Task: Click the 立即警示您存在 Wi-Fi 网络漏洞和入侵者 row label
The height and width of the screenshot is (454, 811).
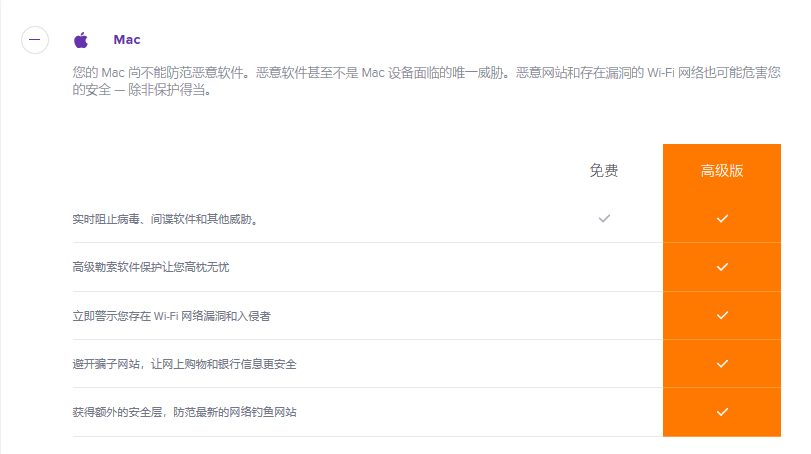Action: [x=172, y=316]
